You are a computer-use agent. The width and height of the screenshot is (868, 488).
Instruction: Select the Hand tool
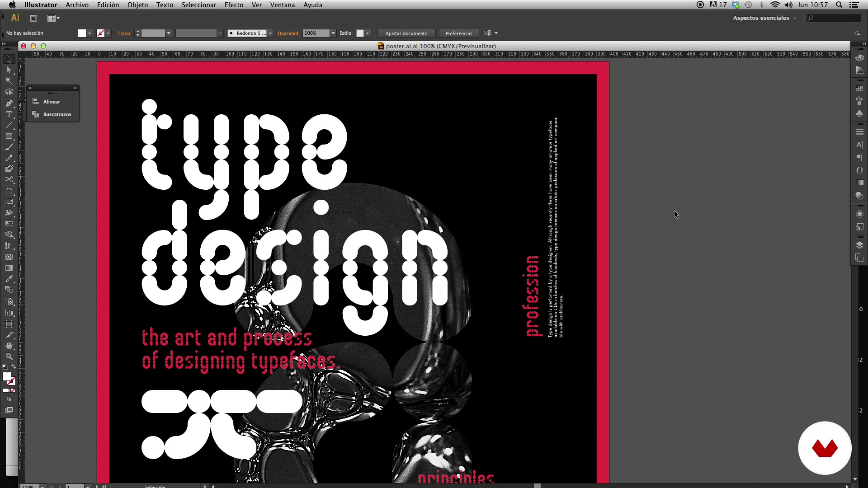[x=9, y=346]
